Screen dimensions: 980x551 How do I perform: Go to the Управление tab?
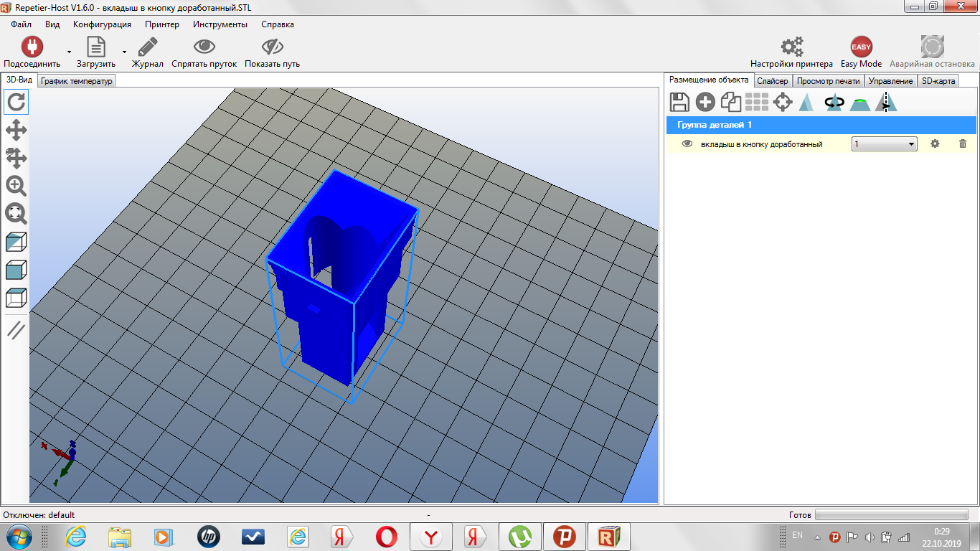[890, 81]
